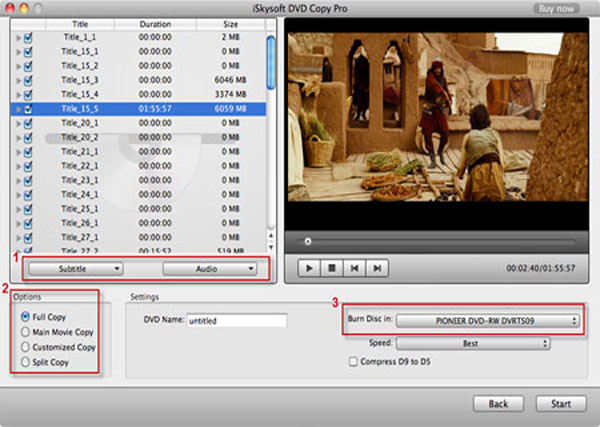Click the Start button
This screenshot has width=600, height=427.
click(561, 404)
